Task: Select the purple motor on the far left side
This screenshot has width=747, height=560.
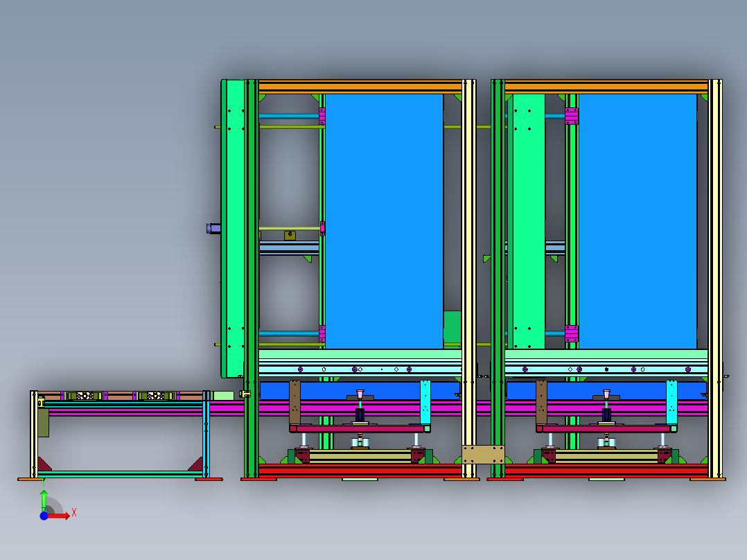Action: (213, 228)
